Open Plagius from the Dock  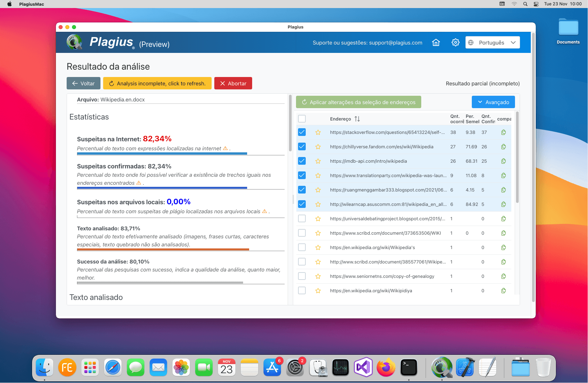click(x=442, y=367)
